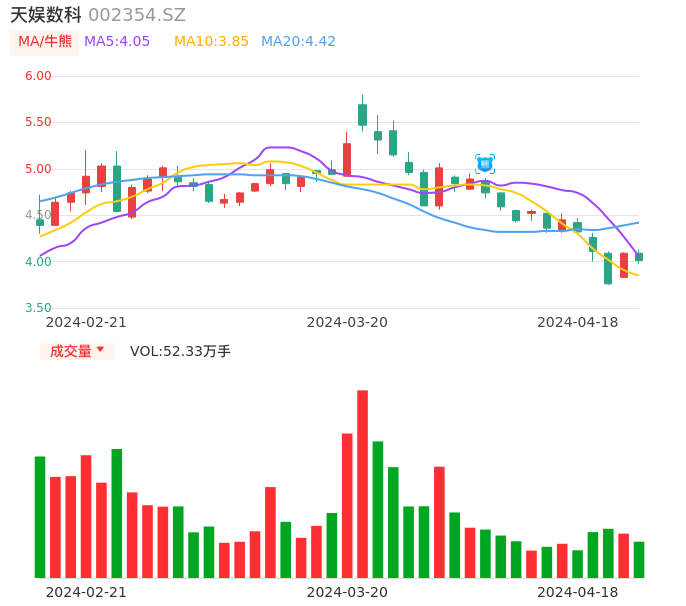Click the blue marker icon on the candlestick chart

click(x=485, y=164)
